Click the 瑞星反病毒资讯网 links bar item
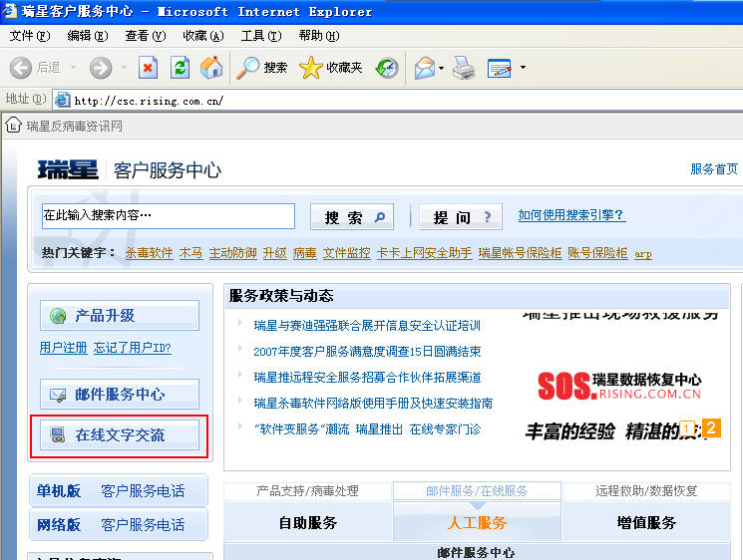743x560 pixels. pyautogui.click(x=75, y=126)
